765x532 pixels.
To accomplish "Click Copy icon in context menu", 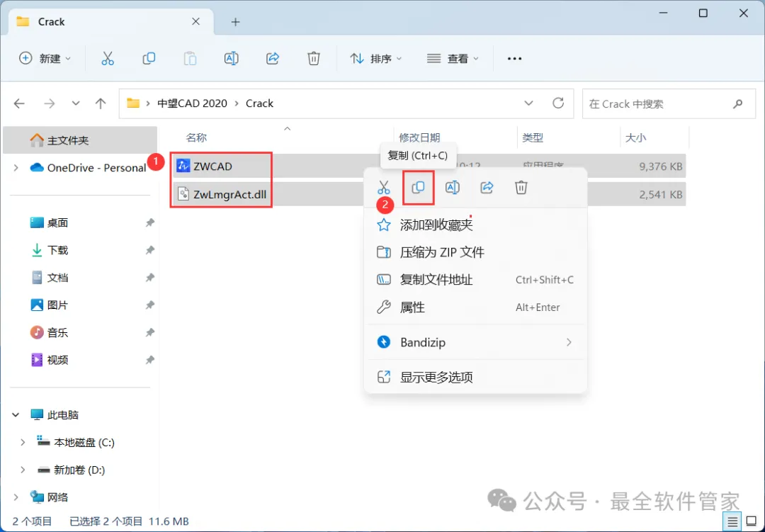I will tap(418, 188).
